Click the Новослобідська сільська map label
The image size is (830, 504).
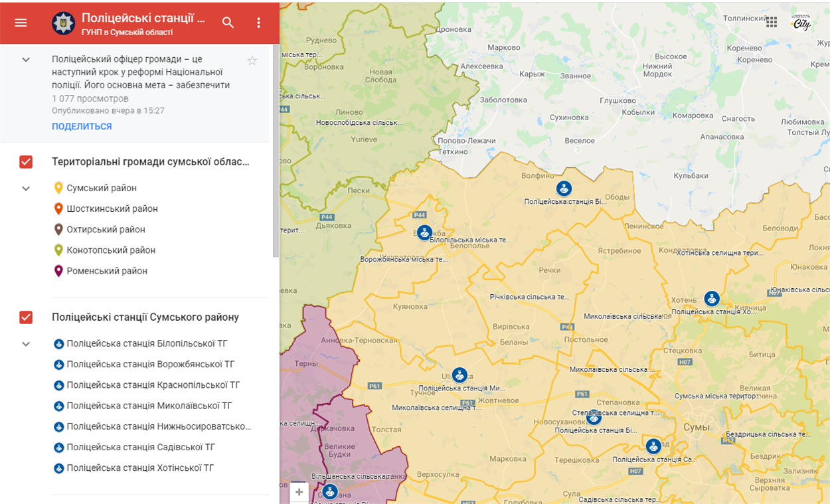coord(359,123)
